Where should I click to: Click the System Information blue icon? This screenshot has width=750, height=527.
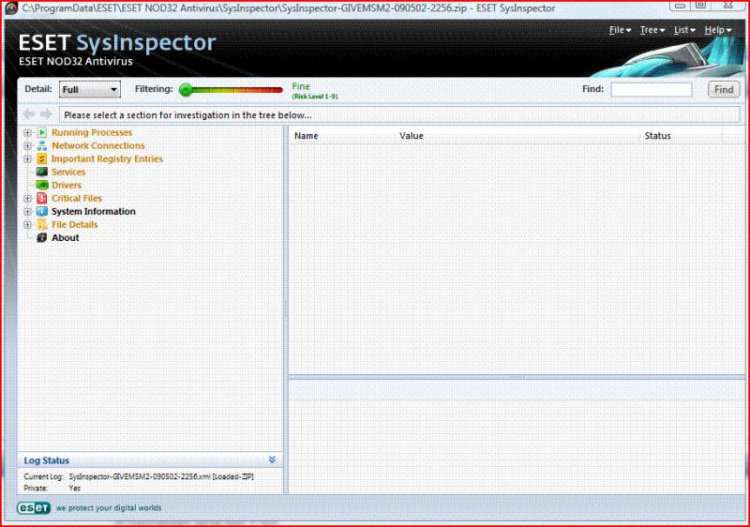(42, 211)
